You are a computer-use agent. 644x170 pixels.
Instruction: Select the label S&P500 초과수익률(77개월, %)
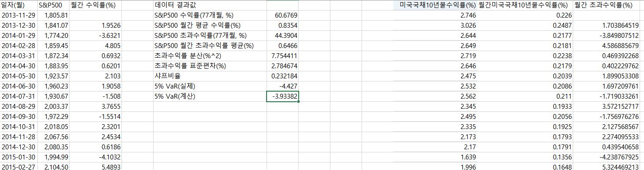click(x=210, y=36)
